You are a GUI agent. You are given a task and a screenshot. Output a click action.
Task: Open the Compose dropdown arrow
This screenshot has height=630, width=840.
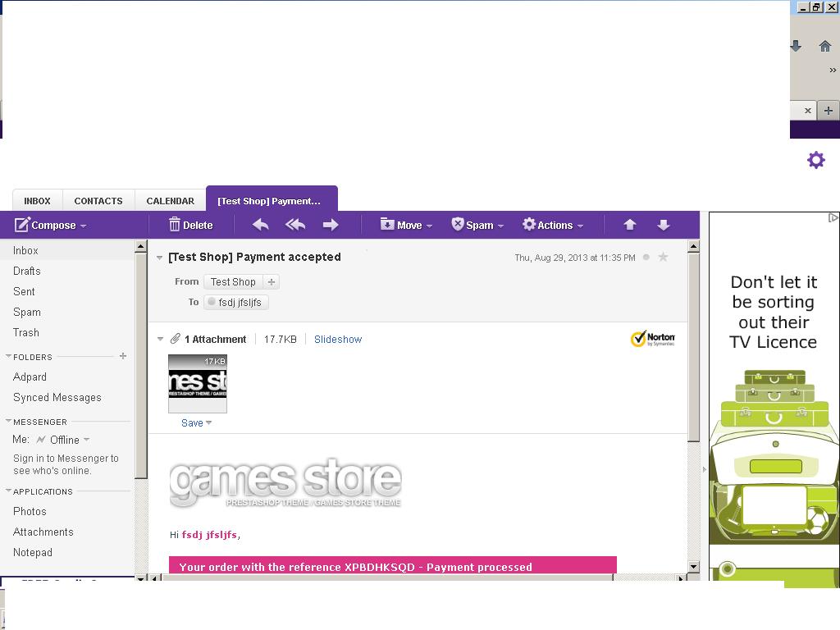tap(83, 226)
